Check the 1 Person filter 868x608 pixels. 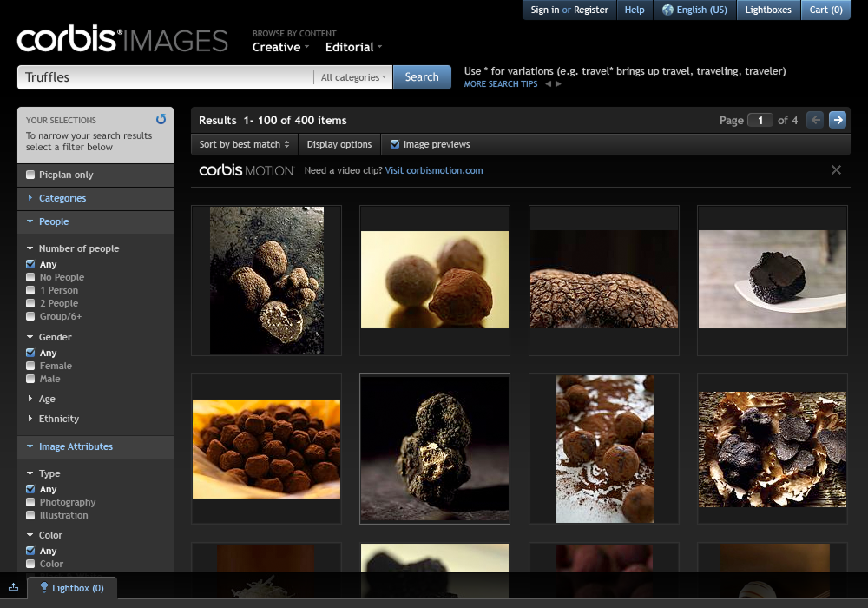coord(30,290)
